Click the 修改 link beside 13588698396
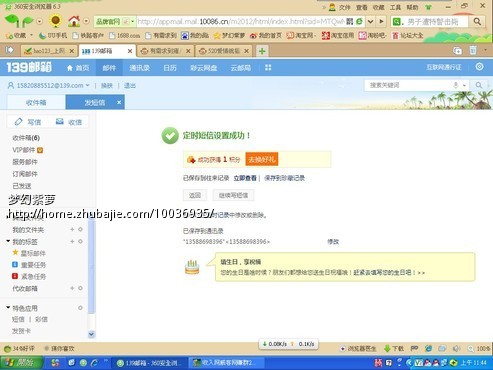 point(333,242)
